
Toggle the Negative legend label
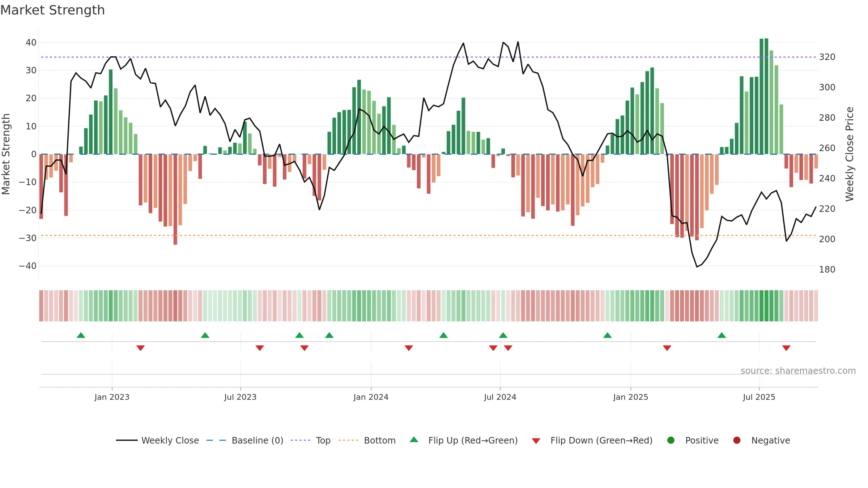[x=771, y=441]
